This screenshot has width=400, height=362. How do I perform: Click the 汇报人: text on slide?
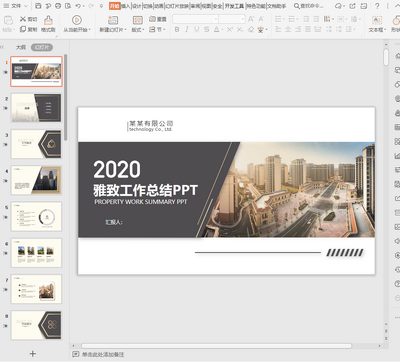coord(114,222)
